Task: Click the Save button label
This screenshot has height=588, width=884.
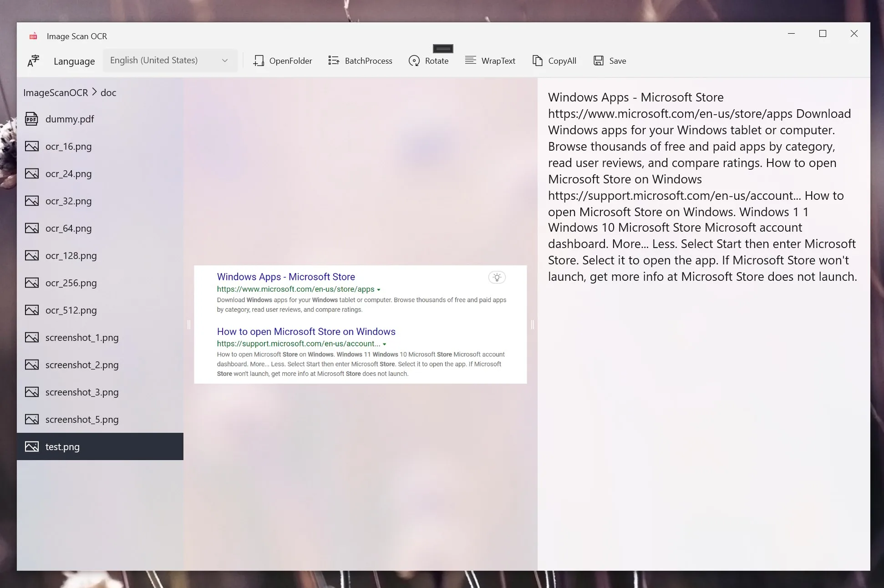Action: (617, 61)
